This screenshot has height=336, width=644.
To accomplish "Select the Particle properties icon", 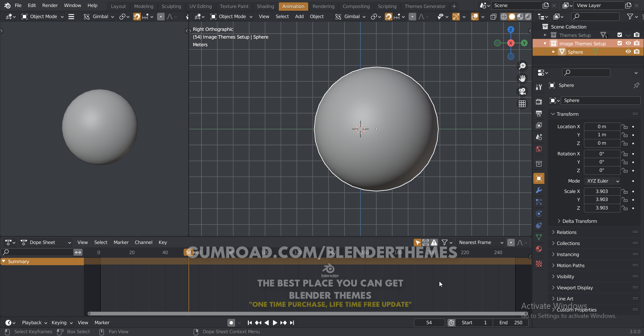I will tap(539, 202).
